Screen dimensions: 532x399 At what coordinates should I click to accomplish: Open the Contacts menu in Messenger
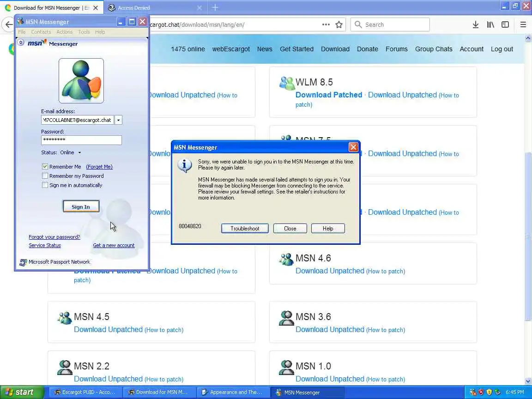tap(41, 32)
